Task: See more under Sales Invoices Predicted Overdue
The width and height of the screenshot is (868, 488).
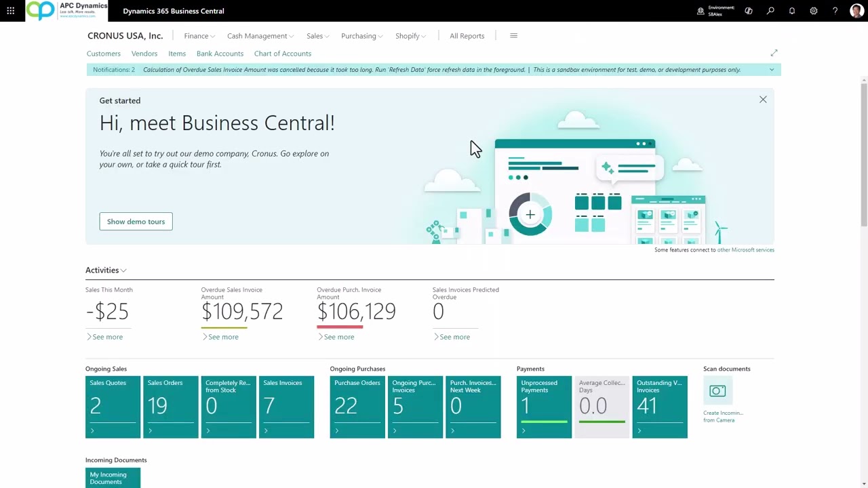Action: point(452,337)
